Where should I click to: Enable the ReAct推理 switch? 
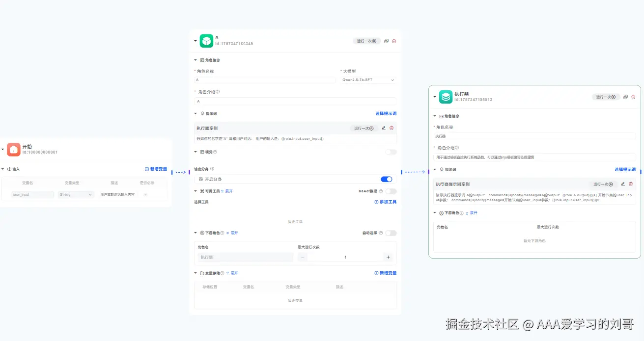pyautogui.click(x=391, y=191)
